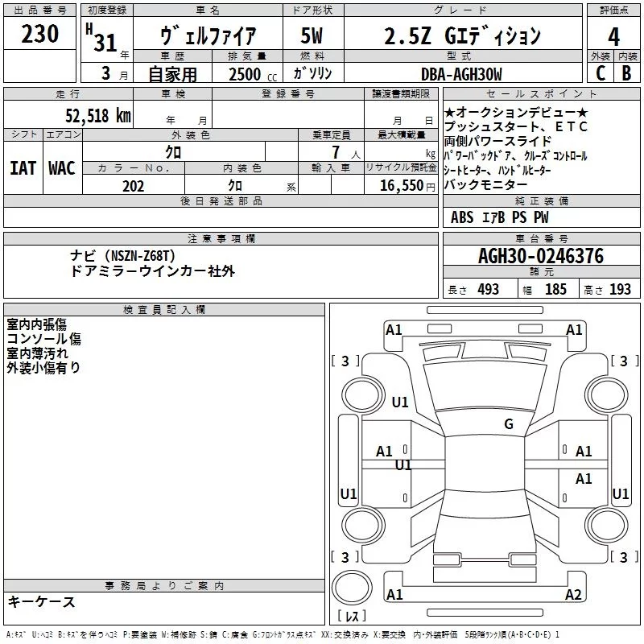
Task: Click the front left wheel on the diagram
Action: (x=363, y=395)
